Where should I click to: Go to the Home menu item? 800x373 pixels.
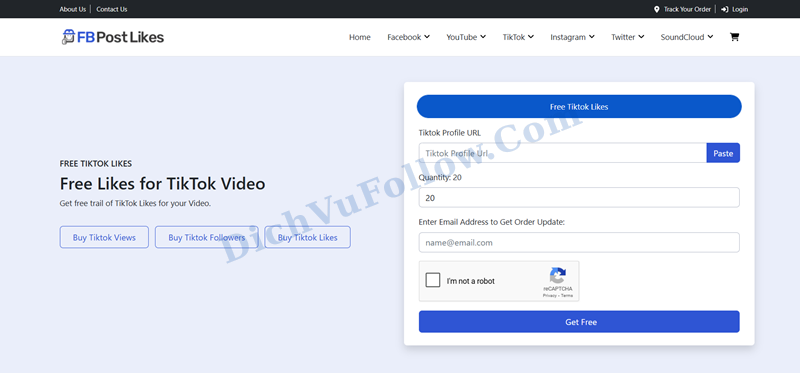(360, 37)
